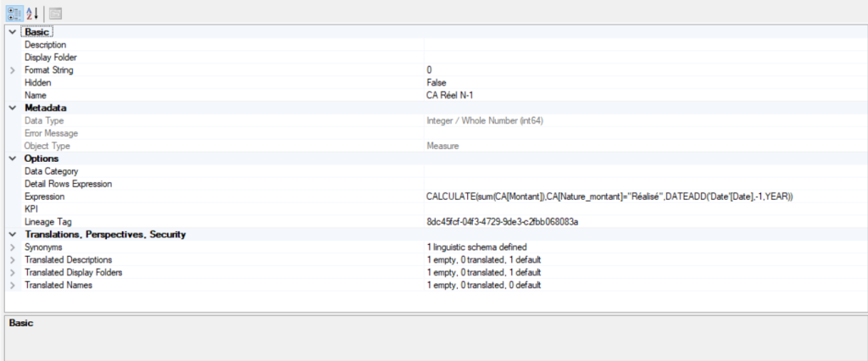Image resolution: width=868 pixels, height=361 pixels.
Task: Click the empty Data Category value field
Action: point(645,172)
